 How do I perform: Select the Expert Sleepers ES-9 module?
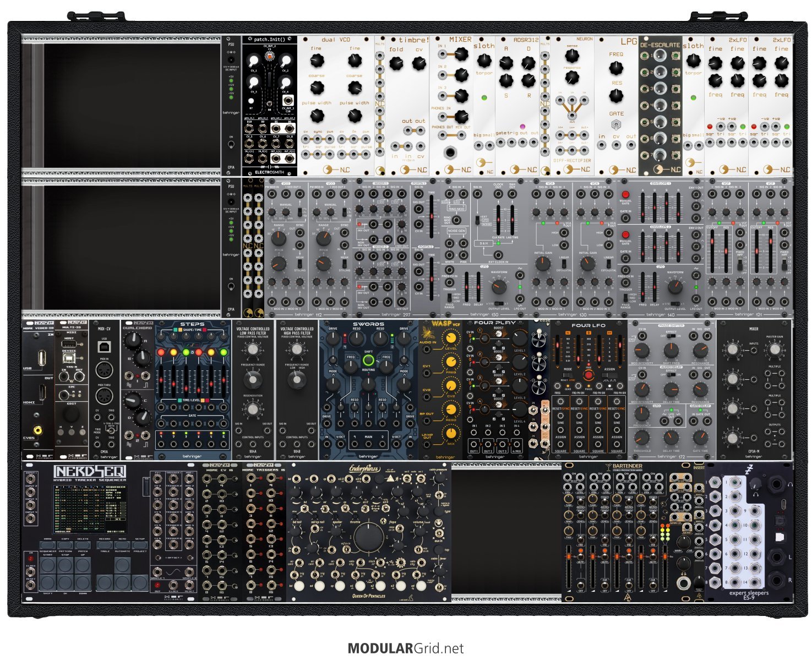[x=749, y=532]
